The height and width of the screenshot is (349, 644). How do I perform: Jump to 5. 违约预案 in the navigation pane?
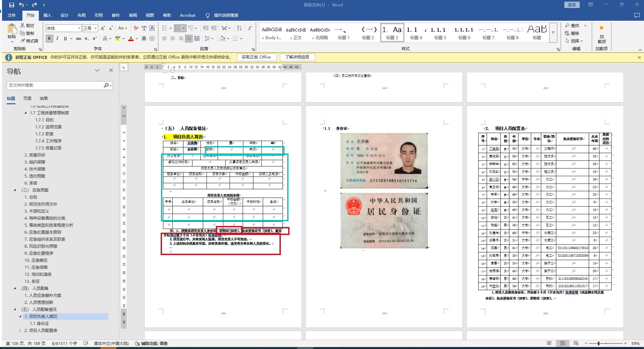pyautogui.click(x=35, y=176)
